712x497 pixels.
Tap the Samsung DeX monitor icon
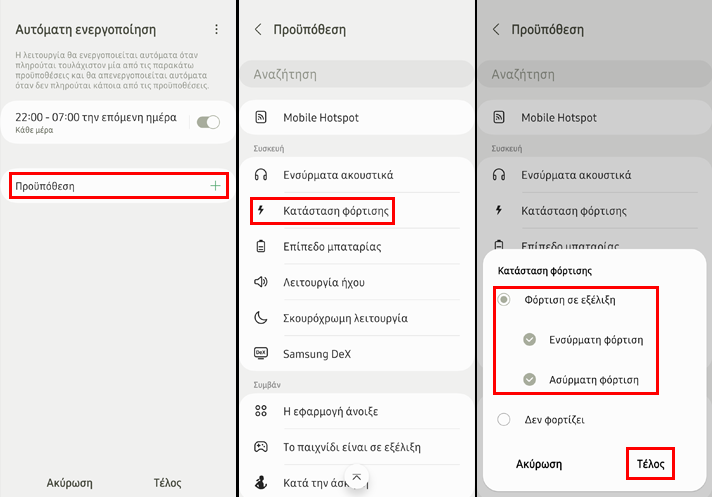point(261,354)
